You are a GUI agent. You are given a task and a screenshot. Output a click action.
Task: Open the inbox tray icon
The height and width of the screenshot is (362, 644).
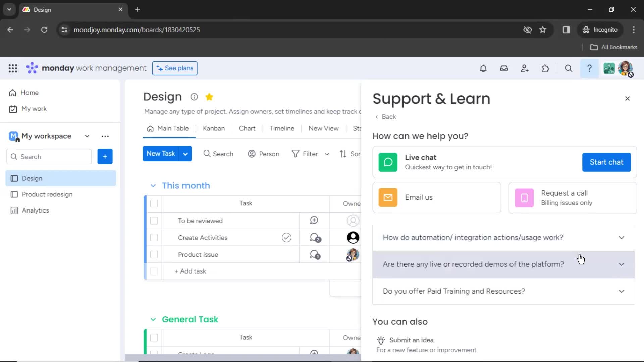pos(504,68)
